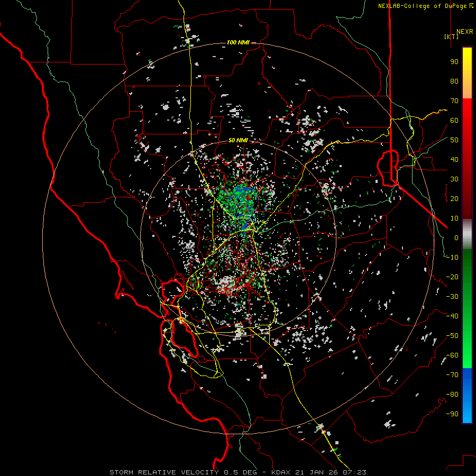Click the 90 value on velocity scale
Viewport: 476px width, 476px height.
[454, 62]
